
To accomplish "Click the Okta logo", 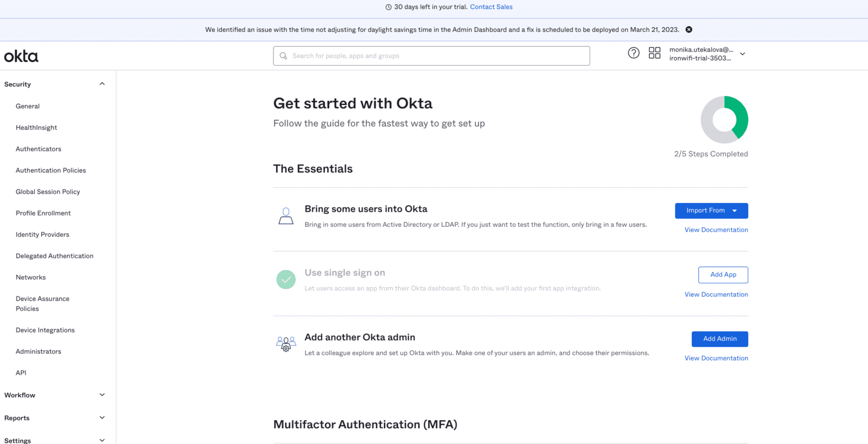I will click(x=21, y=56).
